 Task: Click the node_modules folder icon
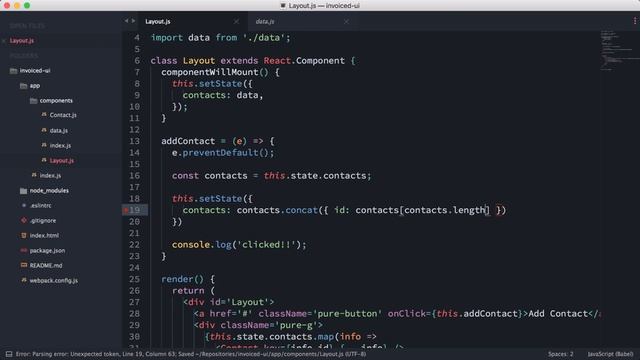click(x=24, y=191)
